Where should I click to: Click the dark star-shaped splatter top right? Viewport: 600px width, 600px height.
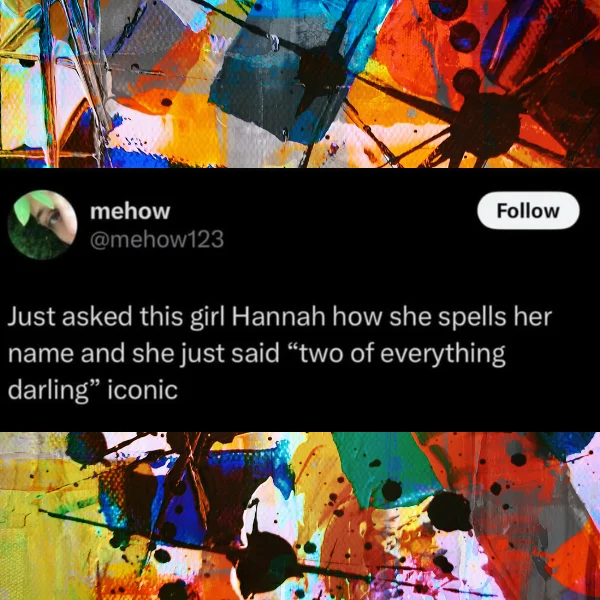click(484, 124)
